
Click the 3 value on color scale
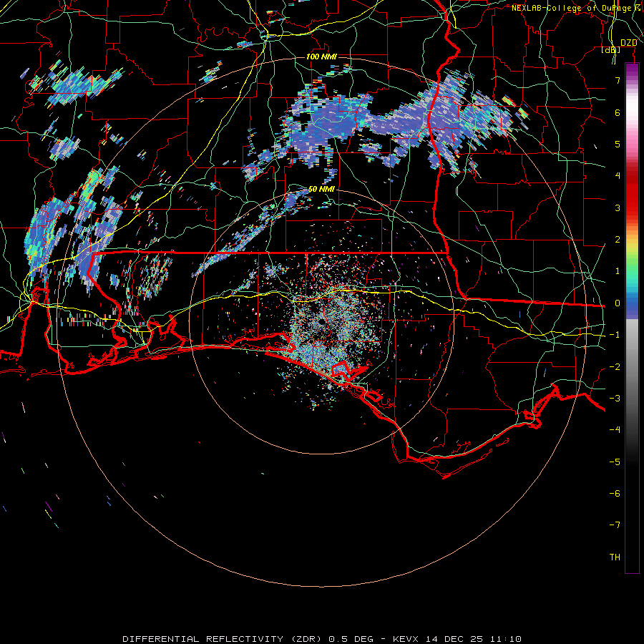point(618,208)
